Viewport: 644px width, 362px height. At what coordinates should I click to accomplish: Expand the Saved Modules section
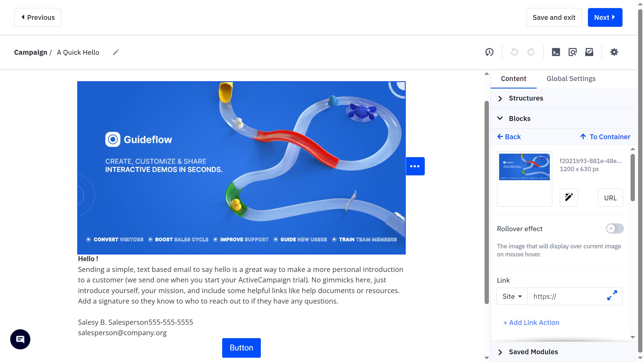[x=533, y=352]
